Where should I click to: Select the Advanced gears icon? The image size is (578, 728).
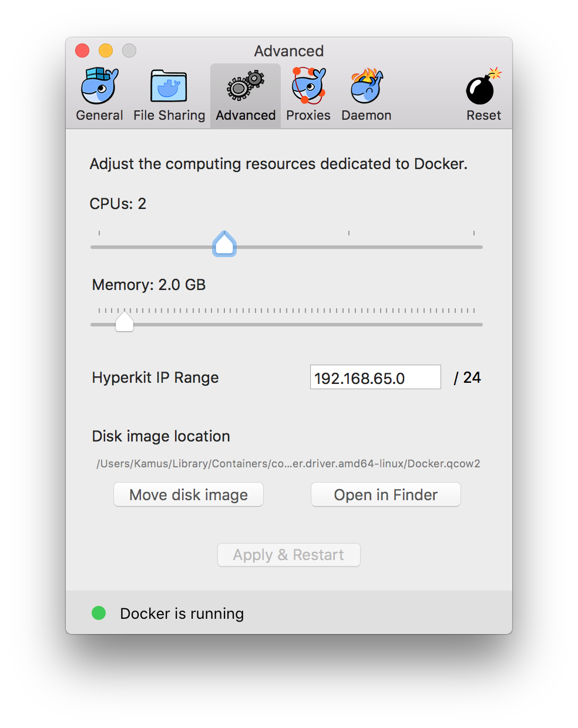246,86
